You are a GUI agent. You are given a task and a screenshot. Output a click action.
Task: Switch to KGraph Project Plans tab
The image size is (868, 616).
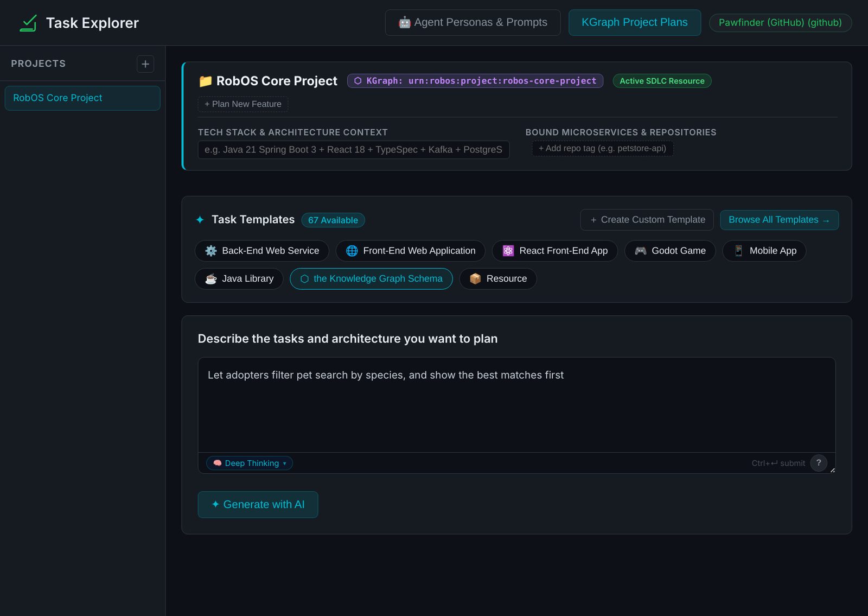click(635, 23)
